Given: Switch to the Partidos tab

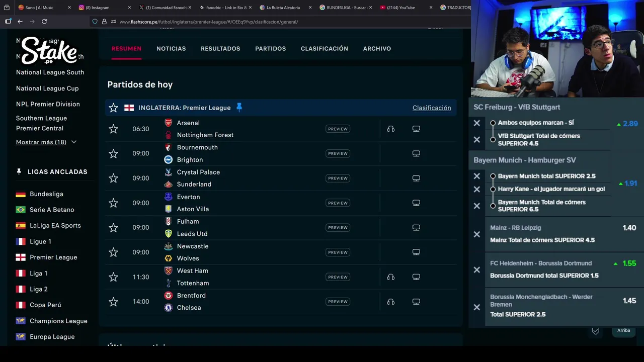Looking at the screenshot, I should click(270, 49).
